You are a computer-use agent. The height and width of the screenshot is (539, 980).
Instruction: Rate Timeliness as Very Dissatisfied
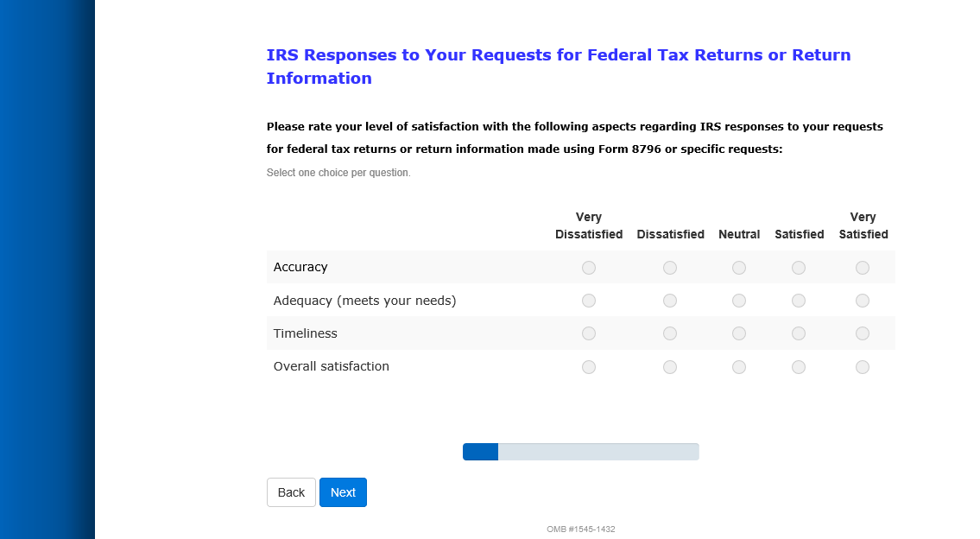pyautogui.click(x=589, y=333)
